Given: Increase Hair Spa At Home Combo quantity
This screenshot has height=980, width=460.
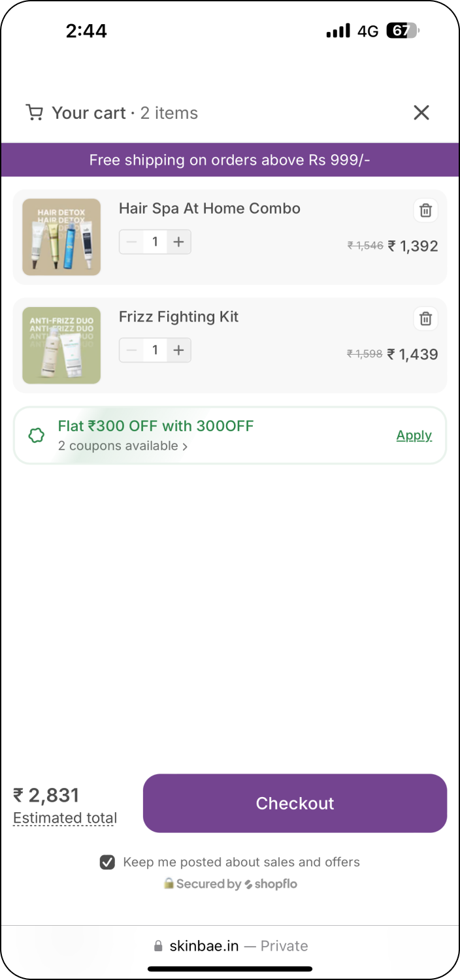Looking at the screenshot, I should click(x=178, y=242).
